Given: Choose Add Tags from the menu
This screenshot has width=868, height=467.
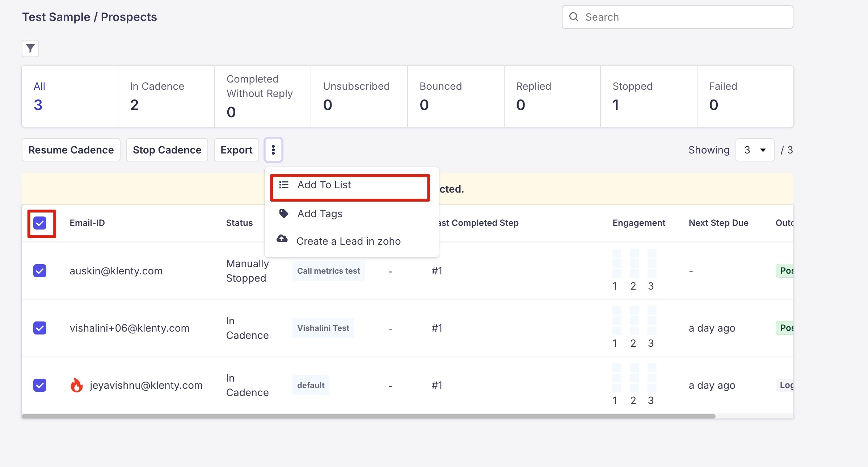Looking at the screenshot, I should click(320, 214).
